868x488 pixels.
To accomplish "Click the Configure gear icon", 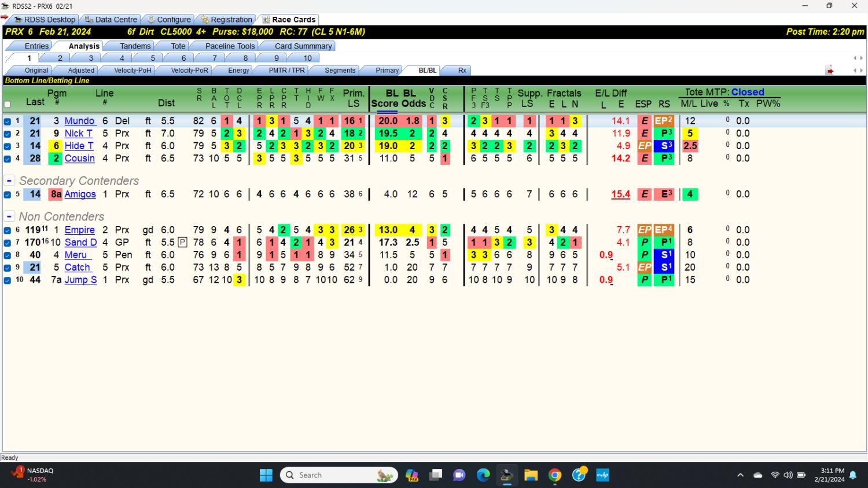I will (151, 20).
